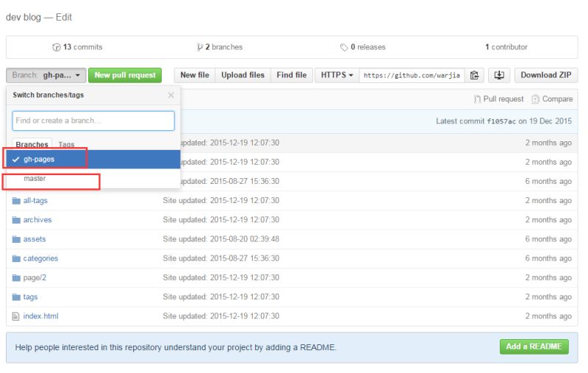Click "2 months ago" in the archives row
The image size is (588, 373).
[x=548, y=220]
